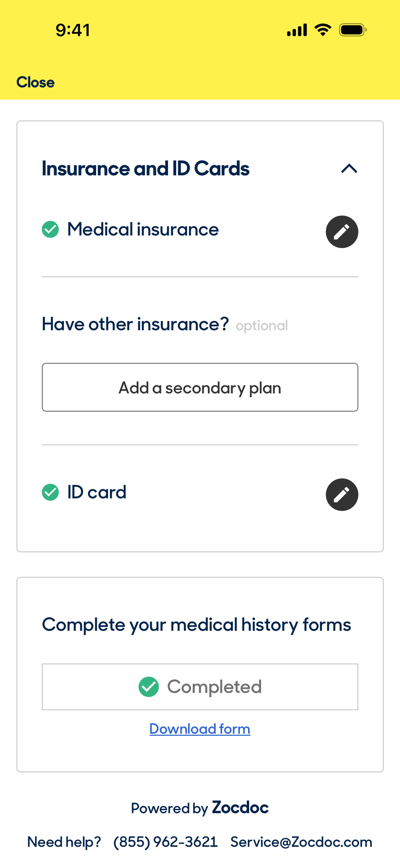Call support number (855) 962-3621
Viewport: 400px width, 868px height.
165,842
